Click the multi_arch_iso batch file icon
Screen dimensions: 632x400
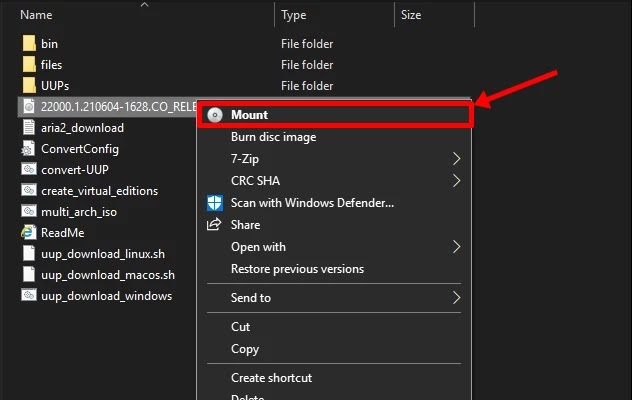(x=29, y=211)
